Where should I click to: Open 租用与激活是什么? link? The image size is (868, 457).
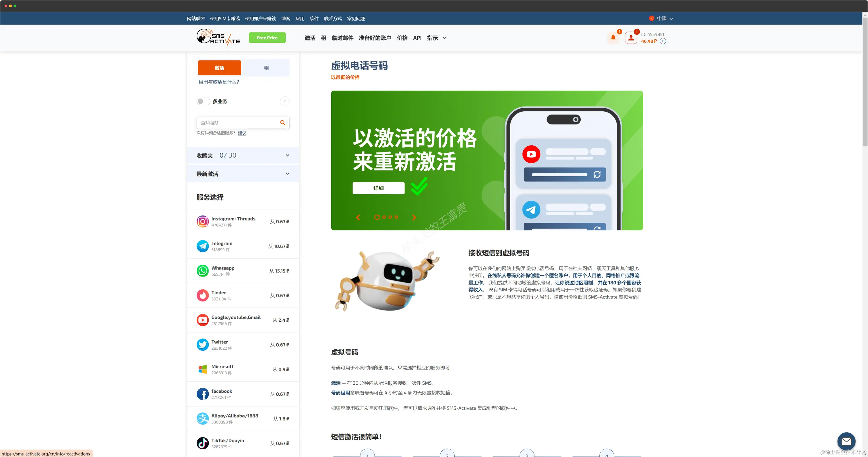click(x=219, y=82)
